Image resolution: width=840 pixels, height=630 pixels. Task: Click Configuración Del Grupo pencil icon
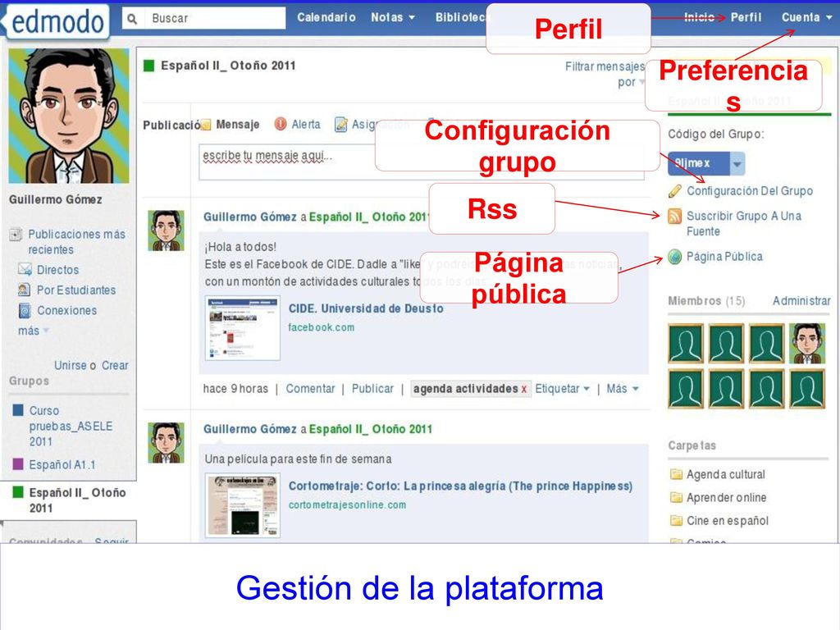click(674, 190)
